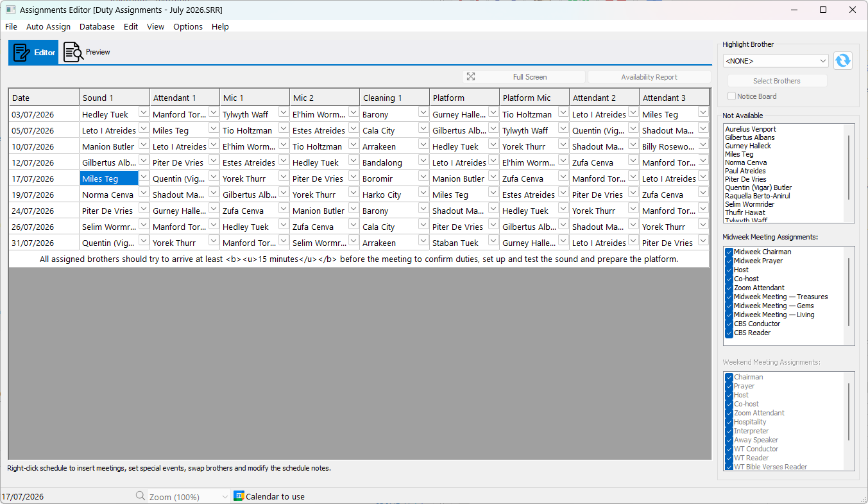Select the 31/07/2026 date cell
The image size is (868, 504).
pyautogui.click(x=44, y=243)
